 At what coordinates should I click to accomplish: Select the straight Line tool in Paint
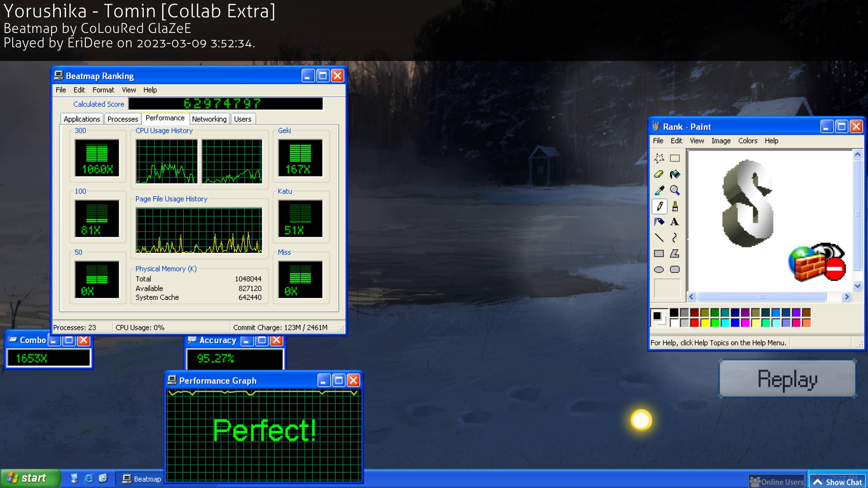coord(659,238)
